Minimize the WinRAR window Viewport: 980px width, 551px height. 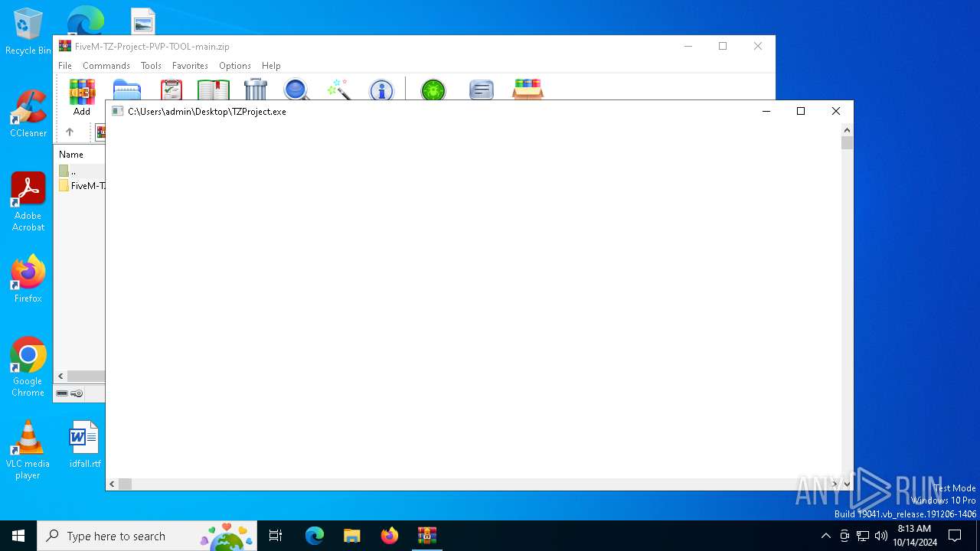[x=688, y=47]
